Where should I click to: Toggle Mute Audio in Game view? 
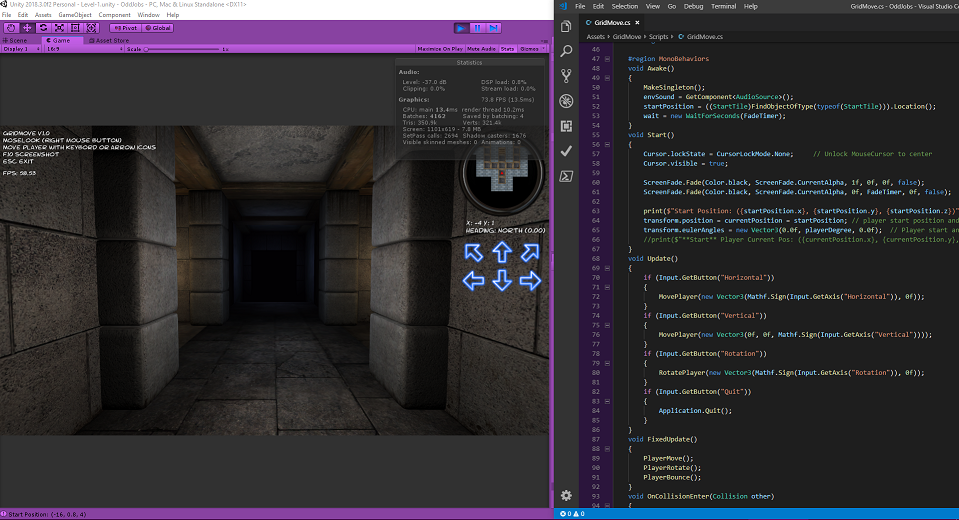pos(481,48)
